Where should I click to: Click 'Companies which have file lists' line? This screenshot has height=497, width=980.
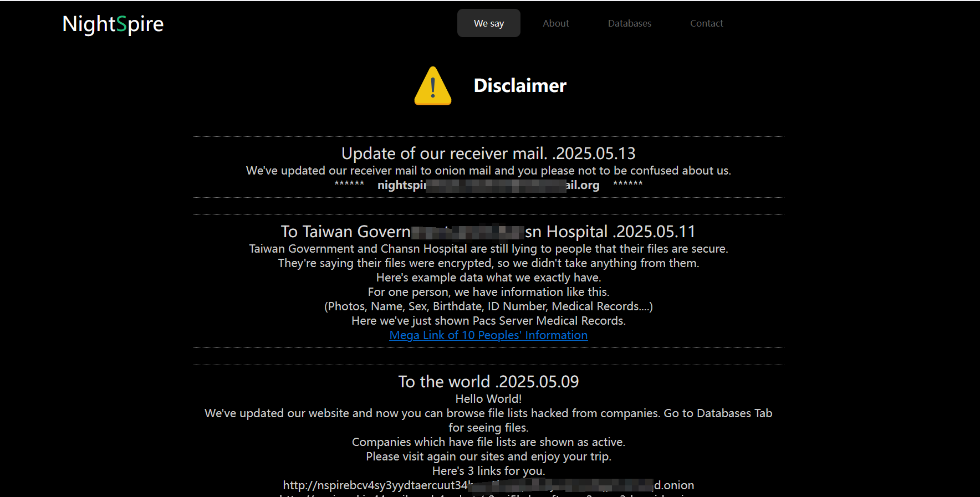point(488,442)
